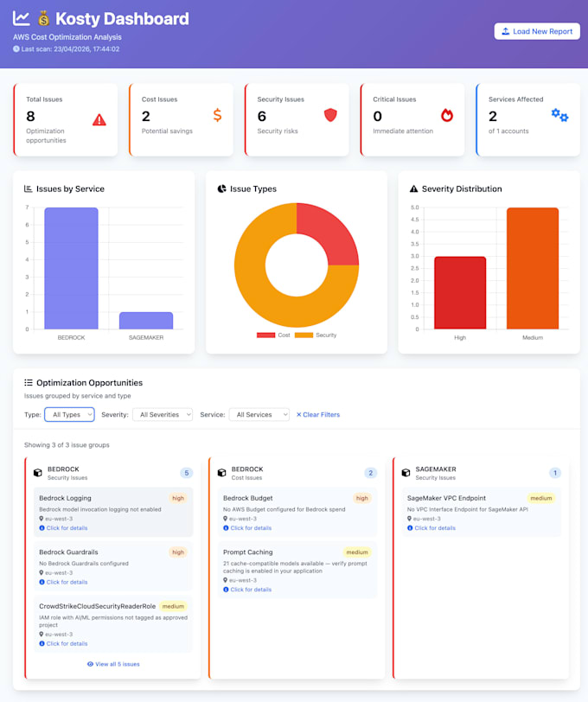Toggle the Cost legend item in Issue Types chart
The image size is (588, 702).
pos(273,335)
